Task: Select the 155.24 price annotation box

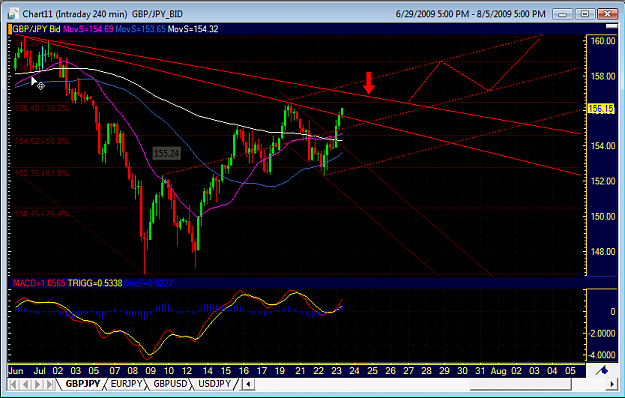Action: 167,153
